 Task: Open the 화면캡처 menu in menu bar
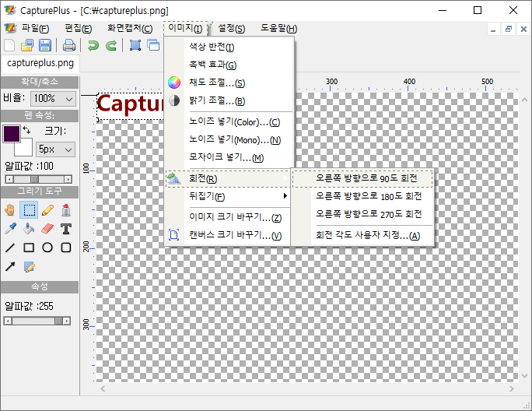click(129, 29)
